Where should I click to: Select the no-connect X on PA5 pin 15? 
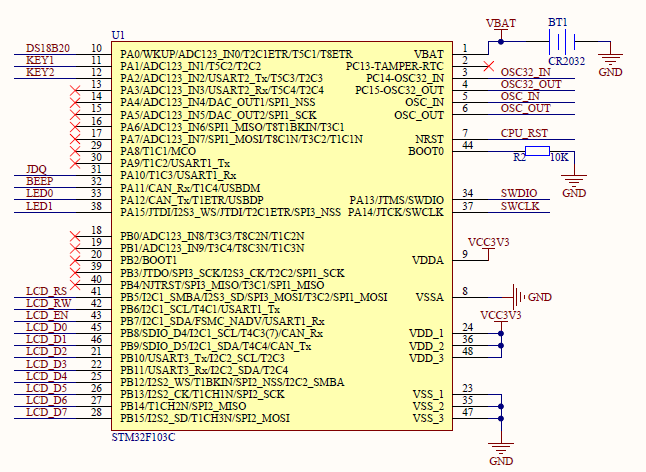point(75,115)
